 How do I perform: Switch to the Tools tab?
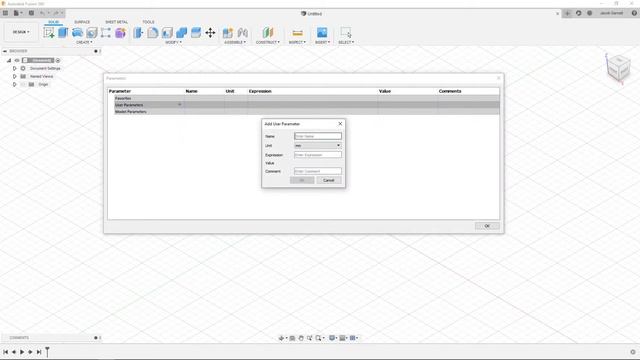148,22
